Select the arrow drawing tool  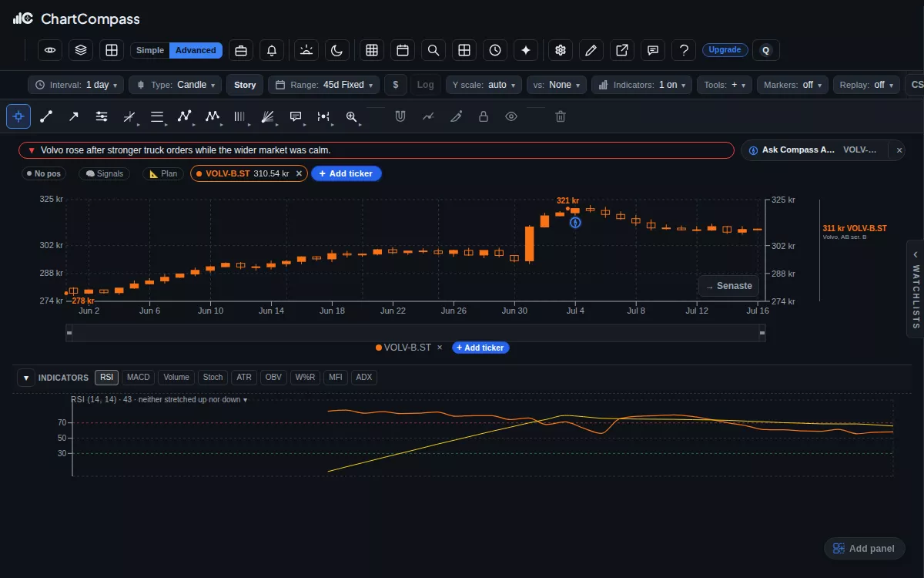74,116
